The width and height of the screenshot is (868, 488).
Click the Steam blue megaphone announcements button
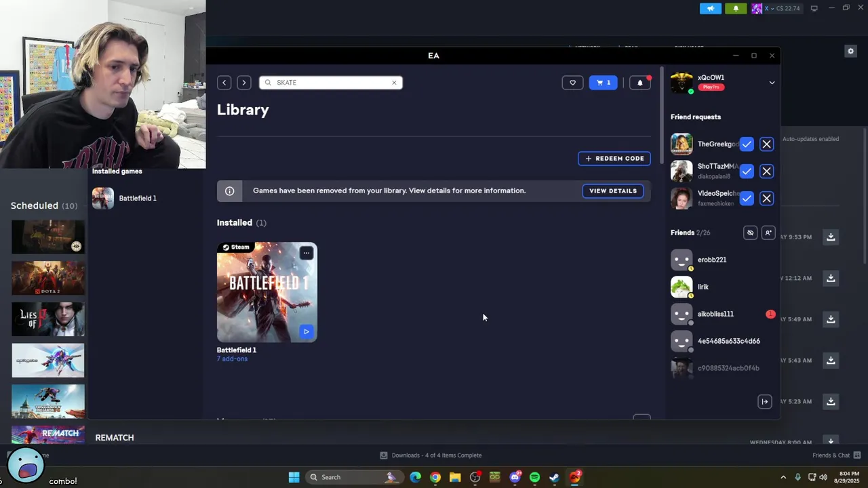pyautogui.click(x=710, y=8)
